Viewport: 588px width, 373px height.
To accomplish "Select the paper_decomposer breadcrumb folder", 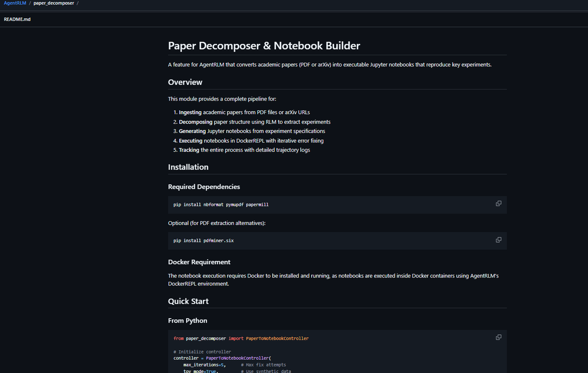I will click(x=54, y=3).
